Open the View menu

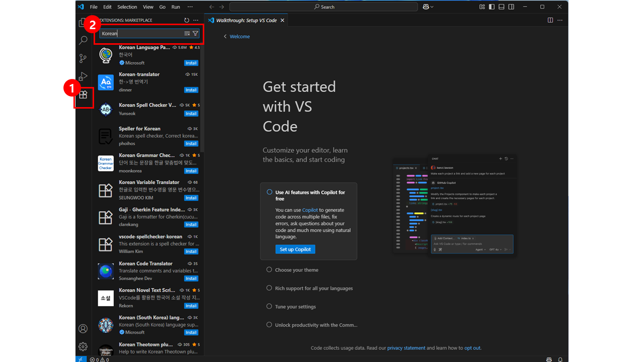[x=148, y=7]
